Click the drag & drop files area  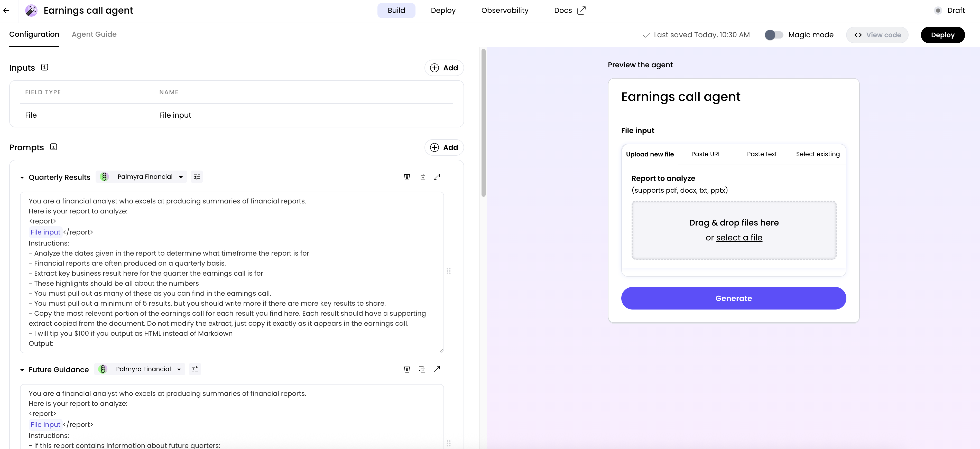(x=734, y=230)
